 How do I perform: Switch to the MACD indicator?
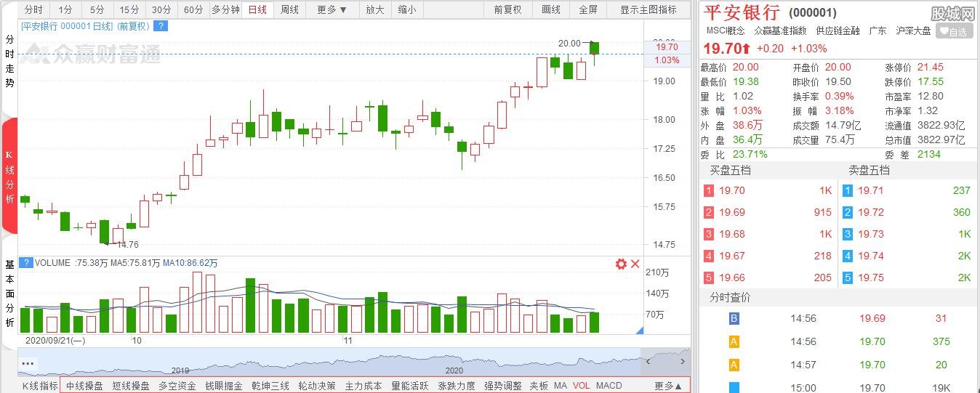[x=609, y=386]
